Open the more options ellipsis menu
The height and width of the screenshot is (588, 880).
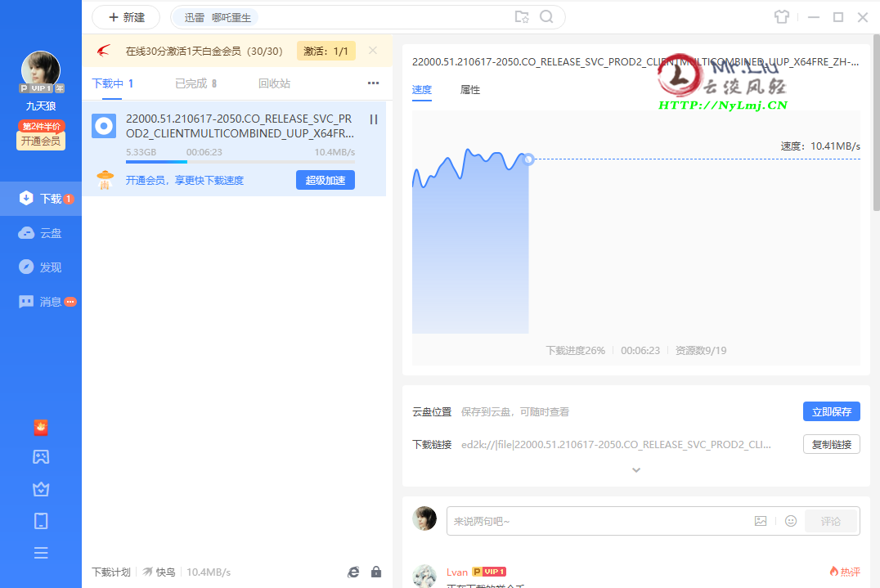(x=373, y=83)
